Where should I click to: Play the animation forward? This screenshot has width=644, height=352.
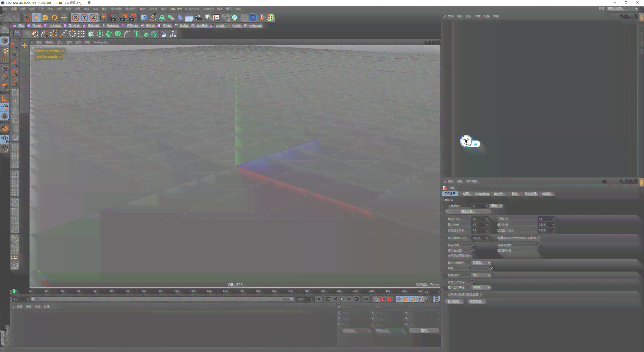tap(342, 299)
